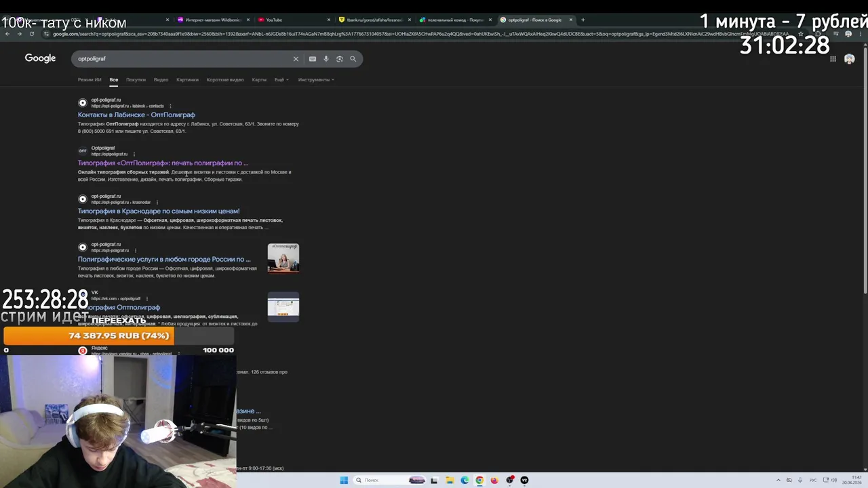Open more options for Типография в Краснодаре result

[x=157, y=202]
